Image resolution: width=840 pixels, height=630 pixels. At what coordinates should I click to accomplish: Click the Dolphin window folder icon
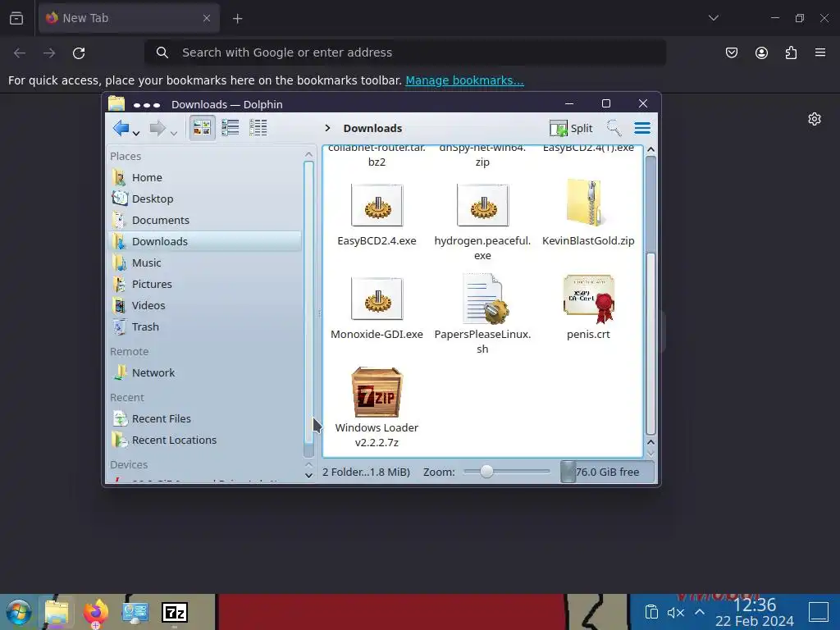point(116,103)
